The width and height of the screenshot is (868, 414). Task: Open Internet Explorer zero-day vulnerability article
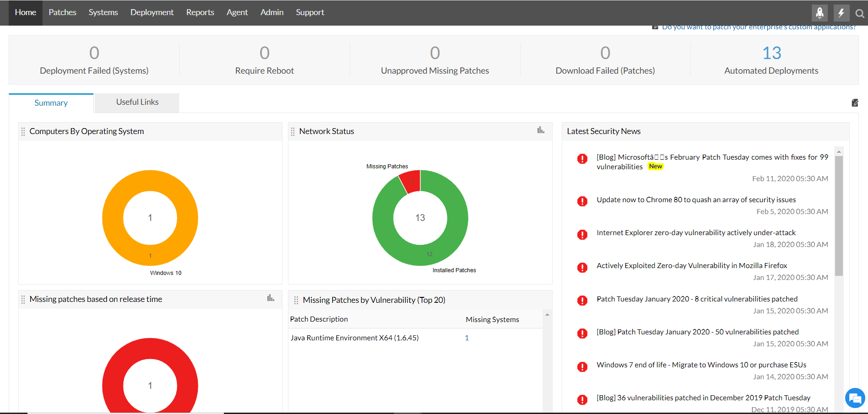pyautogui.click(x=696, y=233)
